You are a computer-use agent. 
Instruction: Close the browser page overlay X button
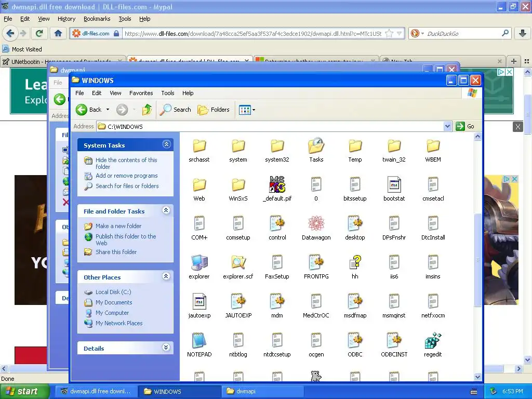(x=518, y=127)
